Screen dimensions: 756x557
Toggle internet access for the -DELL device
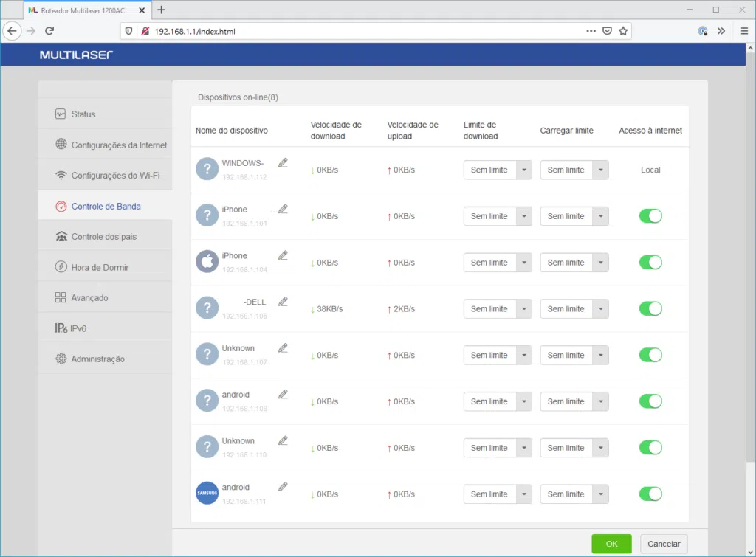(x=650, y=308)
